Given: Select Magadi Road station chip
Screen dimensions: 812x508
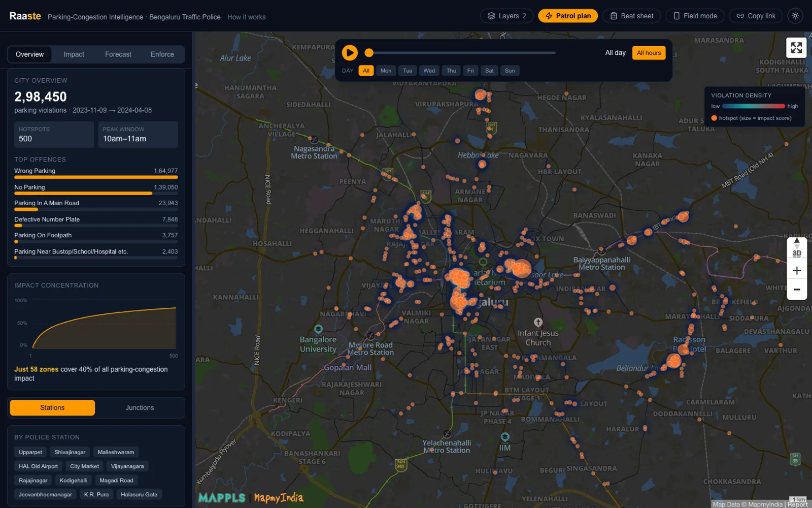Looking at the screenshot, I should tap(117, 481).
